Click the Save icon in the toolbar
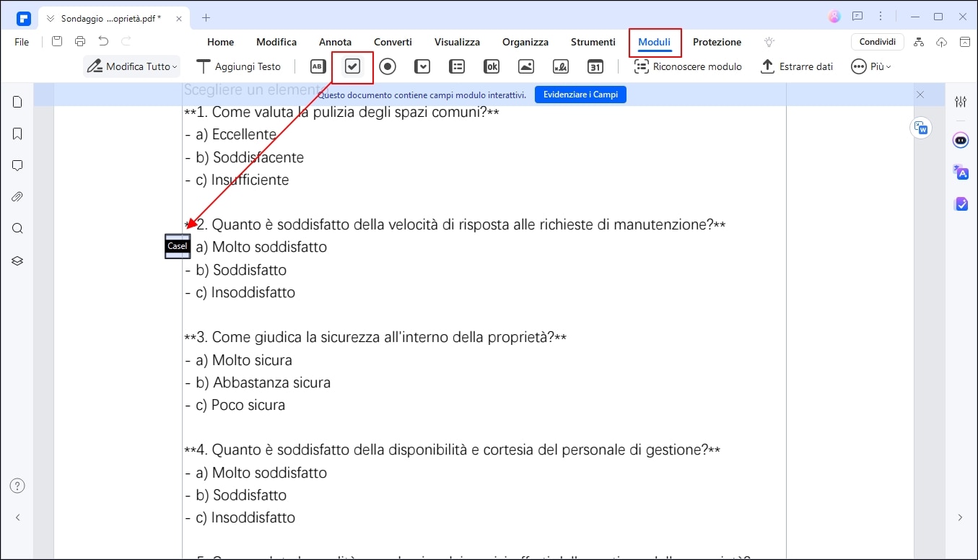Image resolution: width=978 pixels, height=560 pixels. coord(57,42)
